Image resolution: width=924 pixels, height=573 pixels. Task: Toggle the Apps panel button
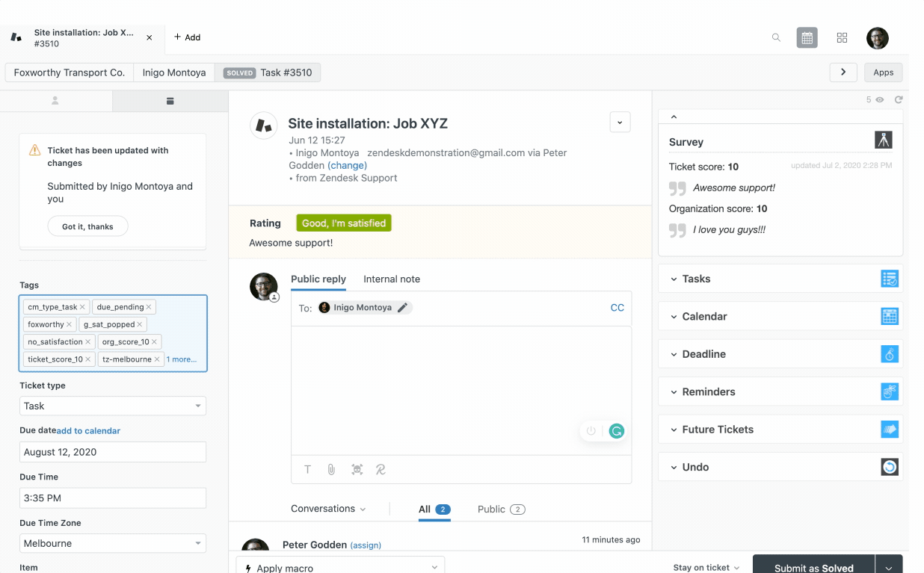pyautogui.click(x=883, y=72)
